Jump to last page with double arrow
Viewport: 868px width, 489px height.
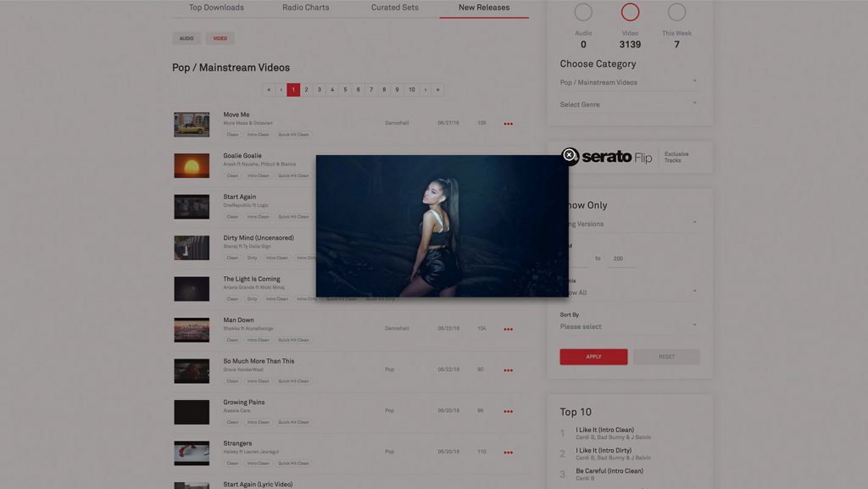pos(437,90)
